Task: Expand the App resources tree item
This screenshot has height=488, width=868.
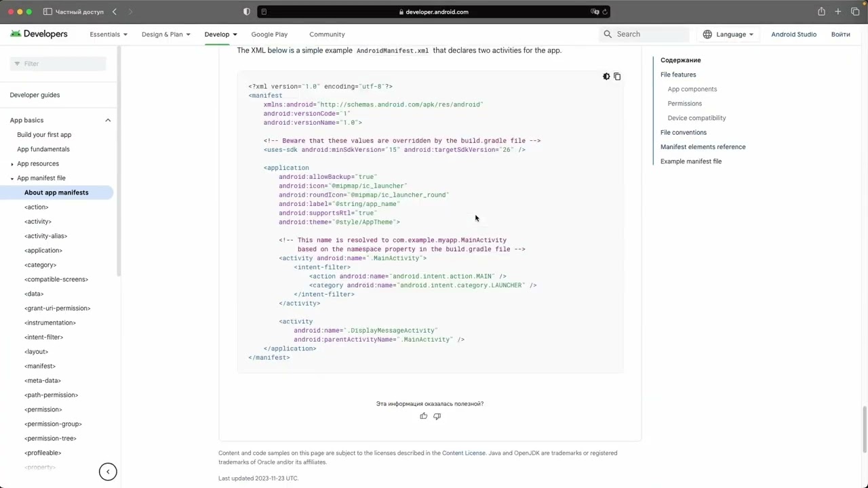Action: (12, 164)
